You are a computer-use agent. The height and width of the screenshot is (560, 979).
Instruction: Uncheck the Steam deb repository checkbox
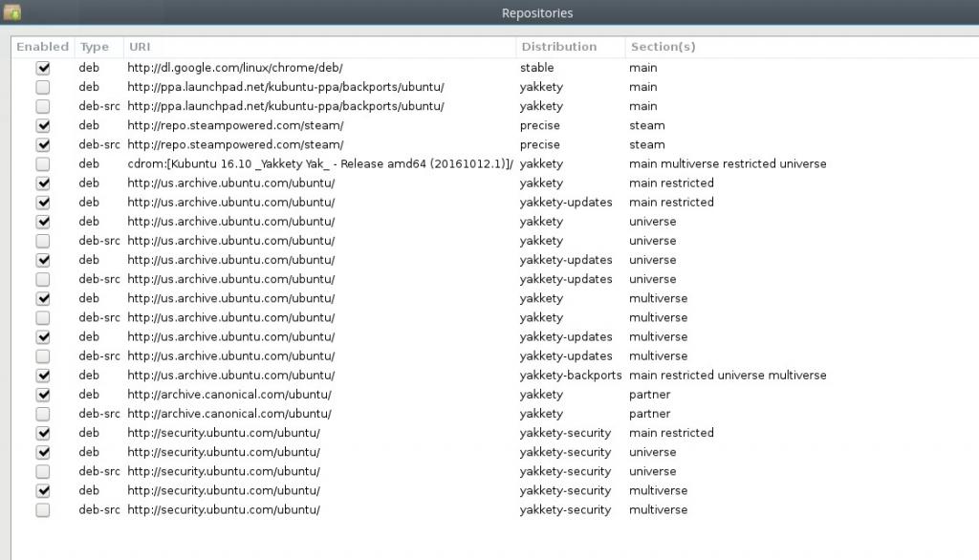click(42, 125)
